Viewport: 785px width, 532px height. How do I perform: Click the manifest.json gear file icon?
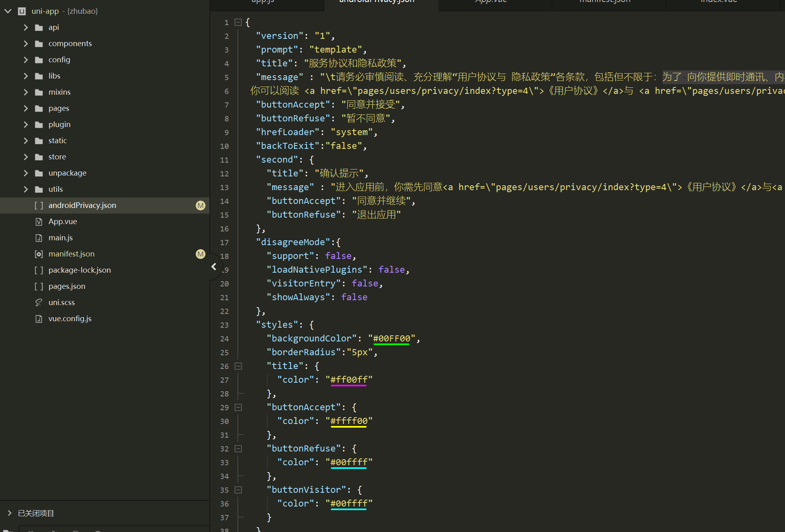(39, 254)
